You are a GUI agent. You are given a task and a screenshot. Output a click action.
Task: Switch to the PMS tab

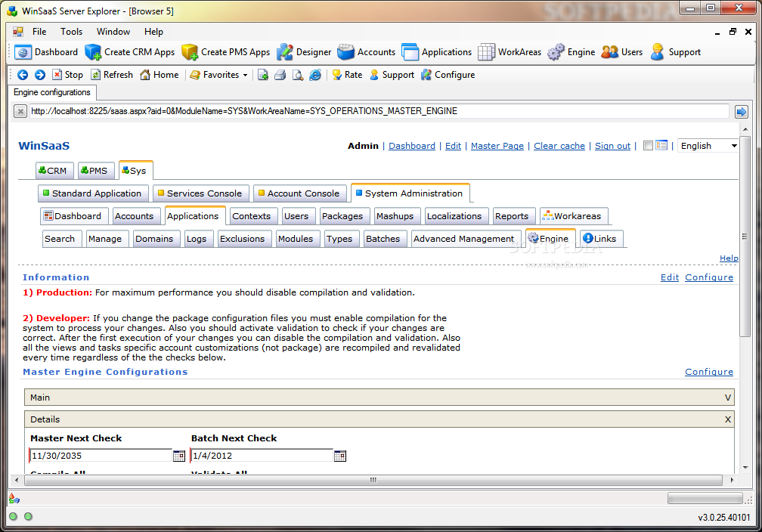pyautogui.click(x=96, y=171)
